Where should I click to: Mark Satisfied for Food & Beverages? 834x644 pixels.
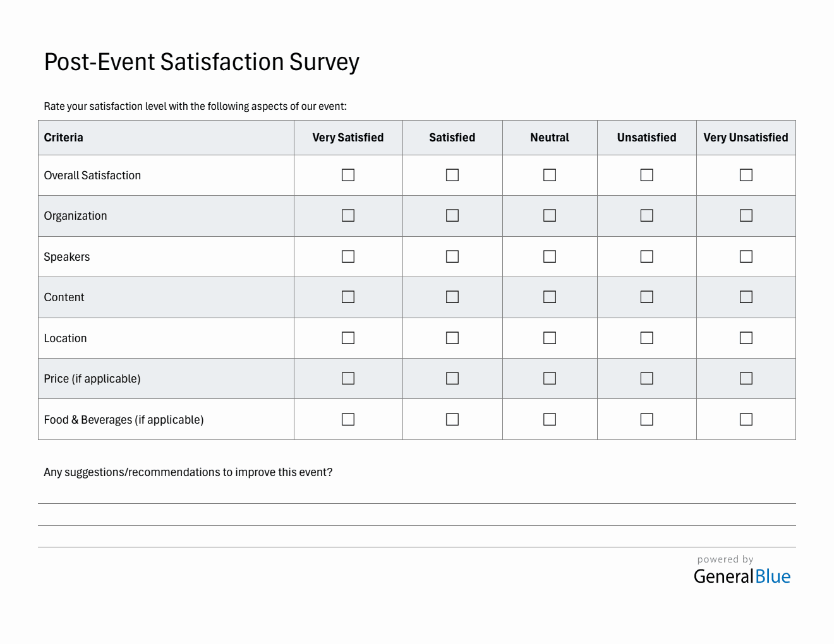(x=452, y=419)
